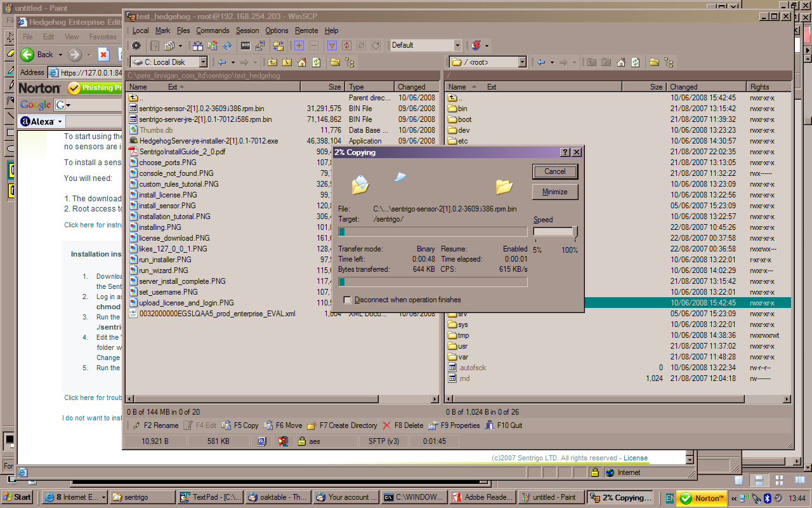
Task: Refresh the remote directory panel
Action: click(636, 62)
